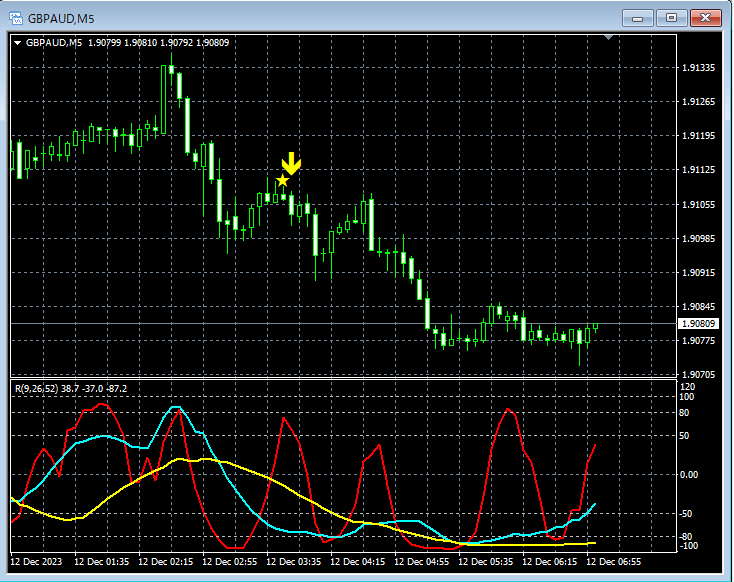
Task: Select the yellow down arrow signal on the chart
Action: pos(292,163)
